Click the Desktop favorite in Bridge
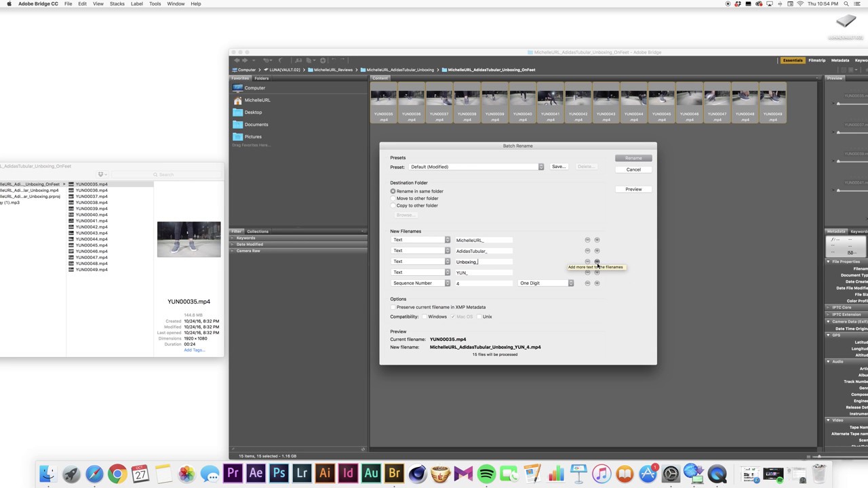 (253, 113)
